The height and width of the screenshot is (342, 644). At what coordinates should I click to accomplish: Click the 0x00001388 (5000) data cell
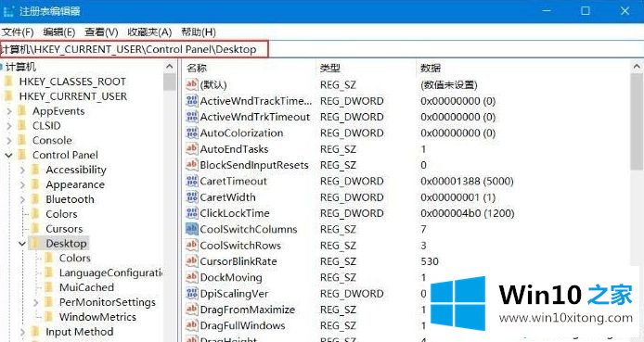click(x=467, y=181)
